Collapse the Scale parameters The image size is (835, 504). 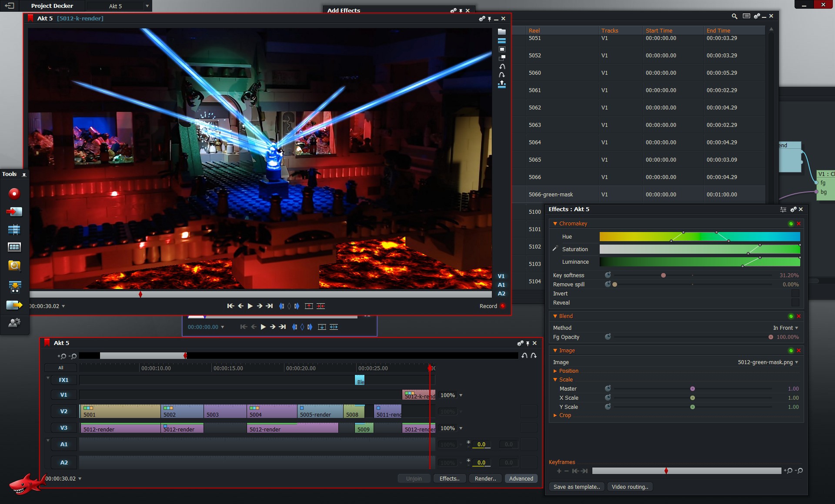coord(555,380)
